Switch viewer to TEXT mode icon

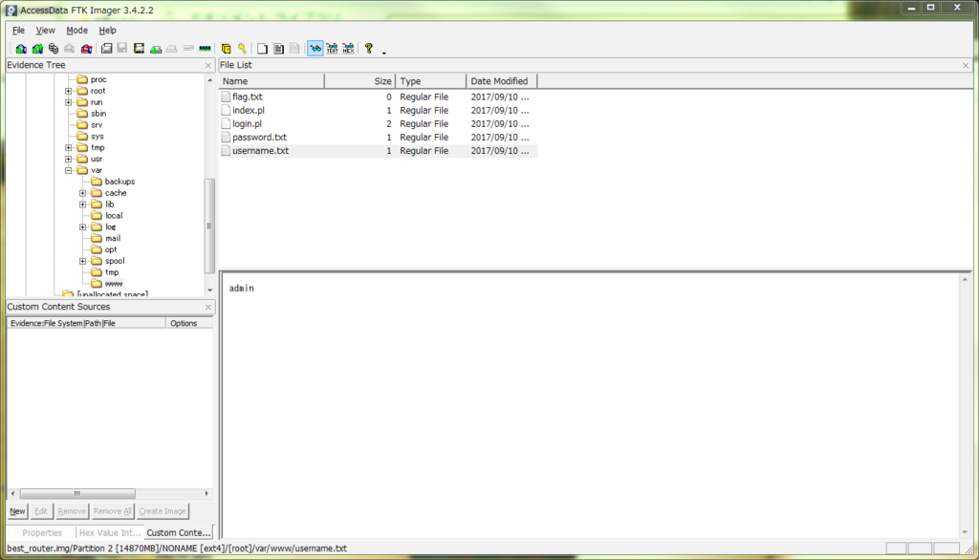pyautogui.click(x=332, y=48)
